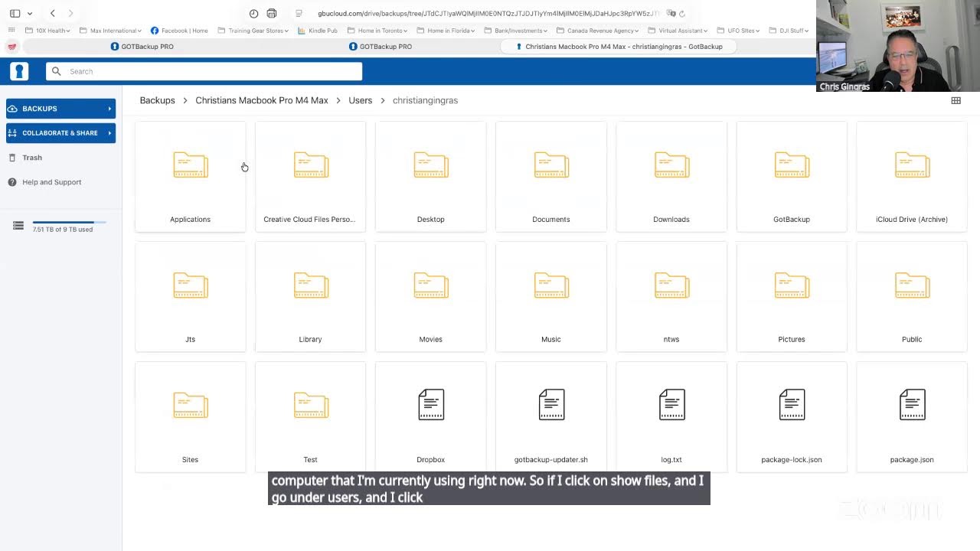
Task: Open Safari reader view icon
Action: pyautogui.click(x=299, y=13)
